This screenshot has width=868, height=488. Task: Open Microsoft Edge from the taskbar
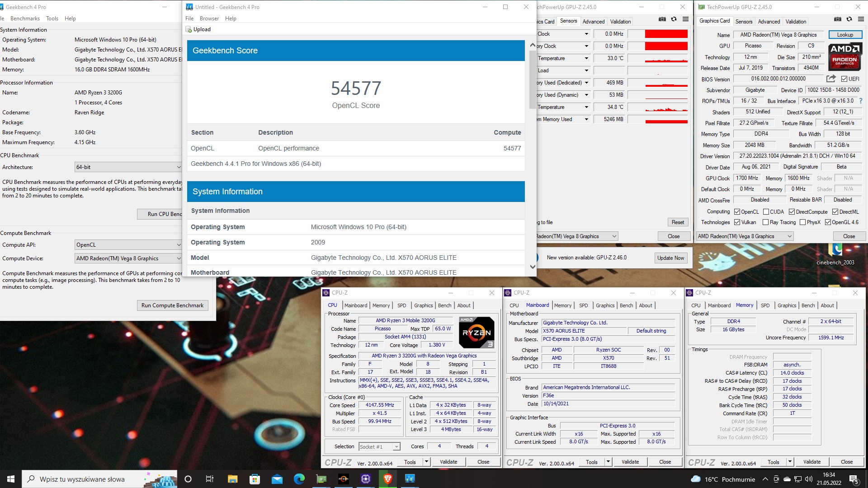[299, 479]
